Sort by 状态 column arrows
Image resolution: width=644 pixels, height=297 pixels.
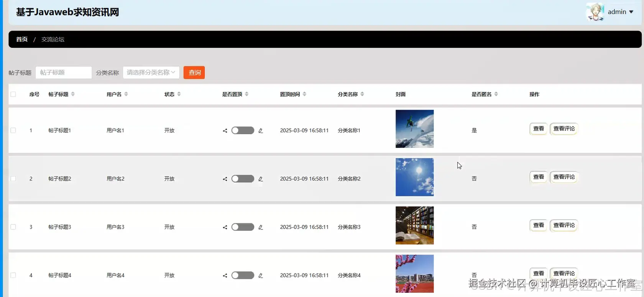[x=179, y=94]
